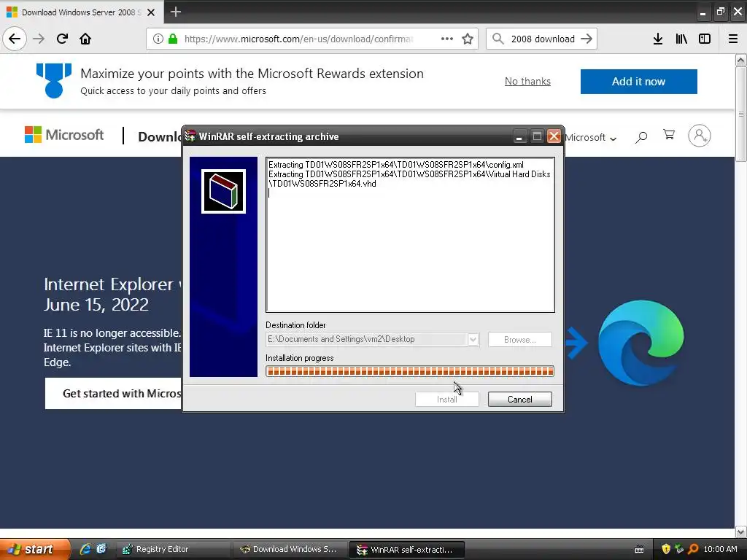Viewport: 747px width, 560px height.
Task: Open page actions three-dots menu
Action: click(447, 39)
